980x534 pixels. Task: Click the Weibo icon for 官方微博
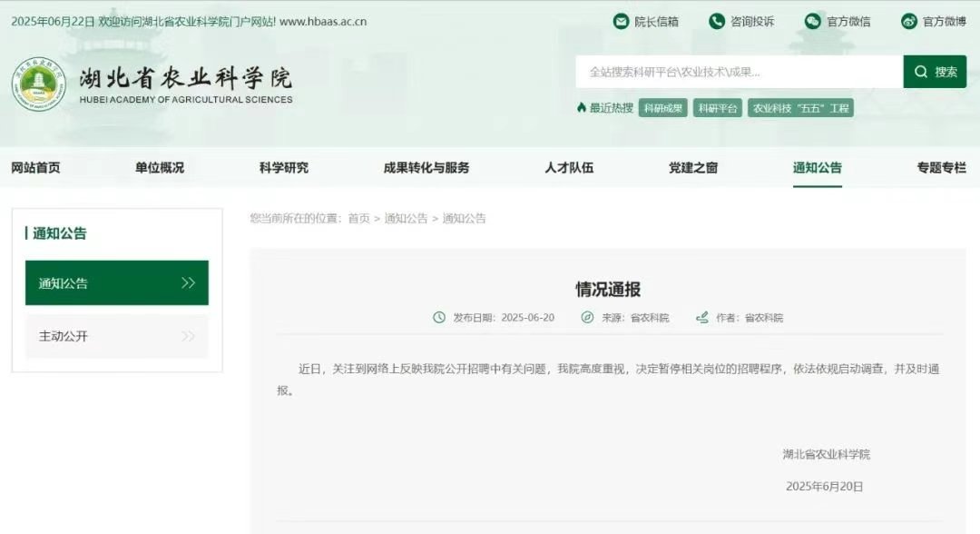(x=908, y=21)
